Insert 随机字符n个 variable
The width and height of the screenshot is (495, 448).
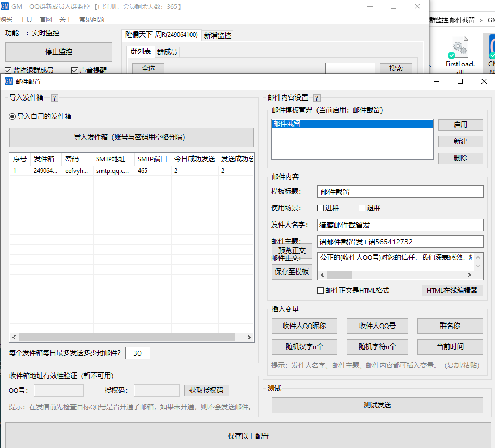(377, 347)
